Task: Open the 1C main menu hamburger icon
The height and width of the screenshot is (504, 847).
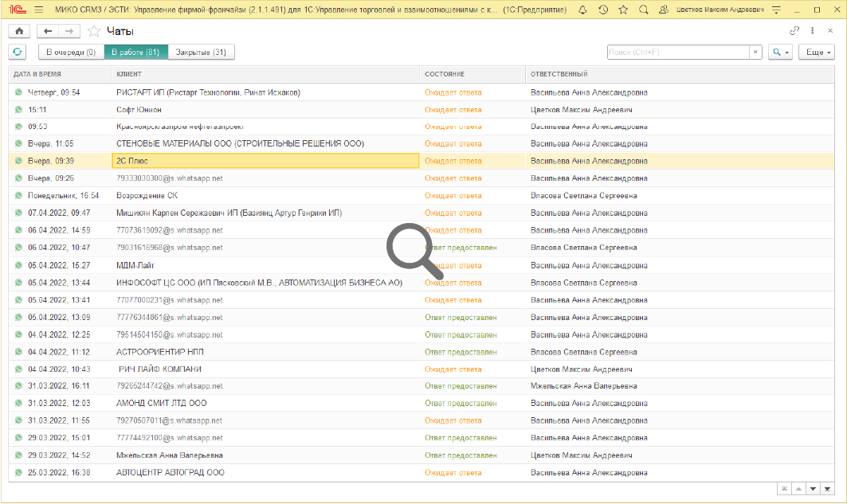Action: pos(38,10)
